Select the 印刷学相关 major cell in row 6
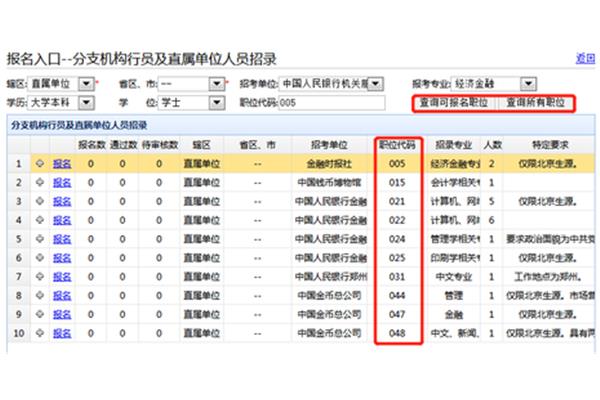Screen dimensions: 600x400 coord(455,258)
